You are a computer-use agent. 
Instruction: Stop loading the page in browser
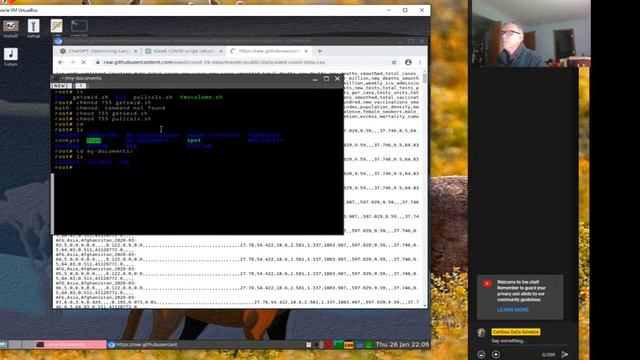click(83, 62)
